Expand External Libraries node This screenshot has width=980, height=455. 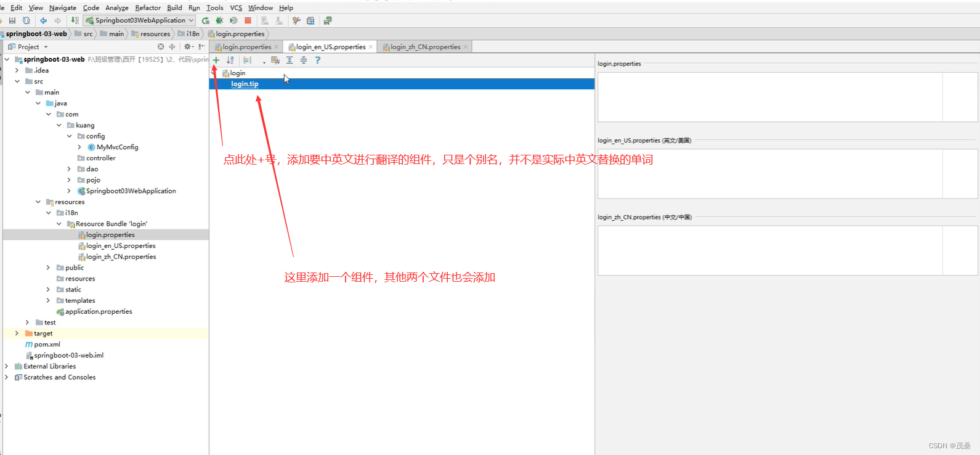7,366
